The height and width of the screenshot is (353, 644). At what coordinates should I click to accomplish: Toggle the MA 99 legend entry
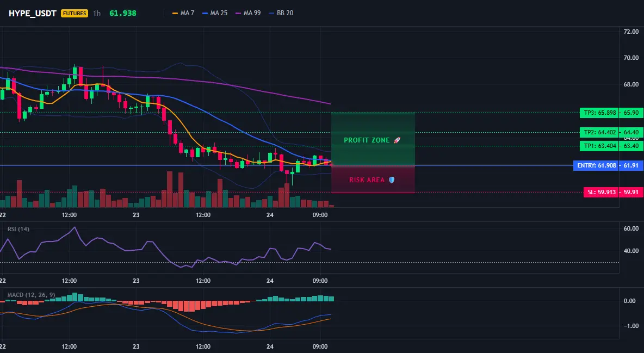[248, 13]
